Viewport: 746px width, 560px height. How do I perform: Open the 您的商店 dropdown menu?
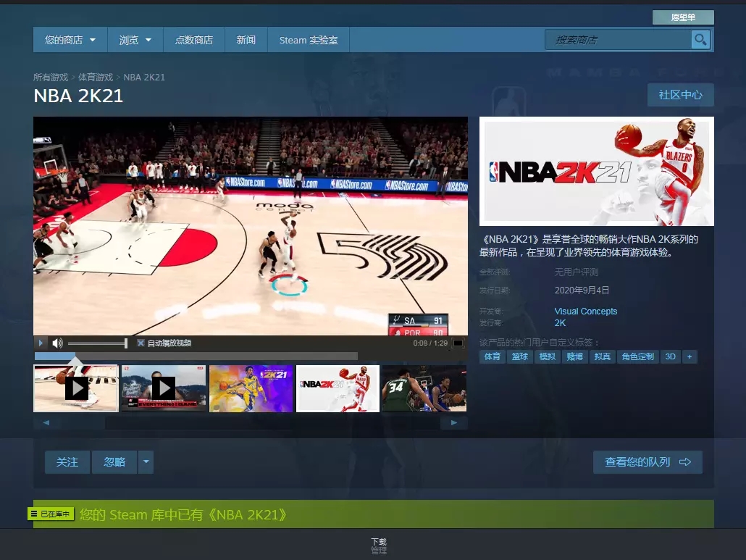69,40
